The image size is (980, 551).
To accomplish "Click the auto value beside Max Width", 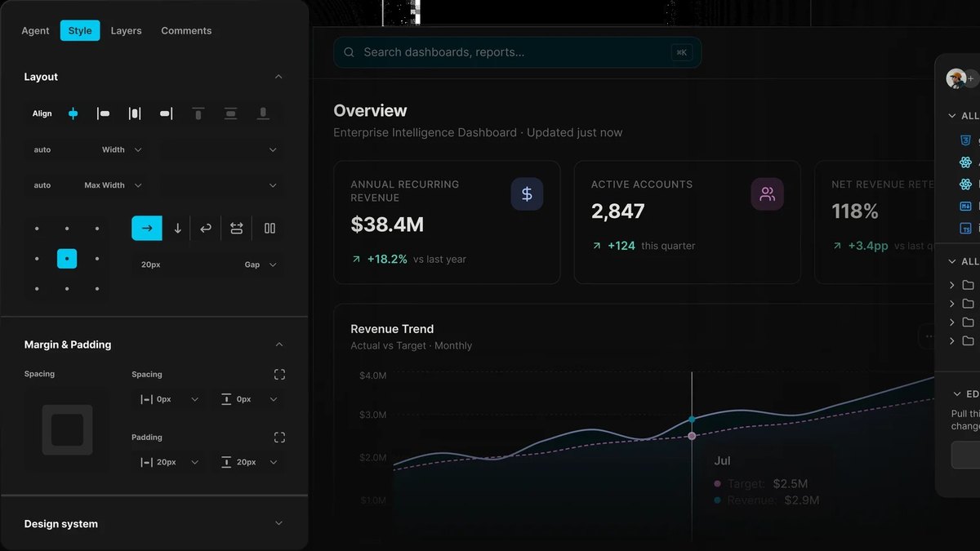I will 42,185.
